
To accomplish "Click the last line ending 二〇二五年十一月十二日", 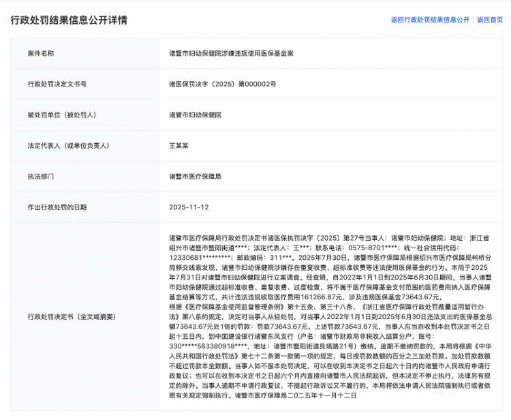I will [x=262, y=396].
